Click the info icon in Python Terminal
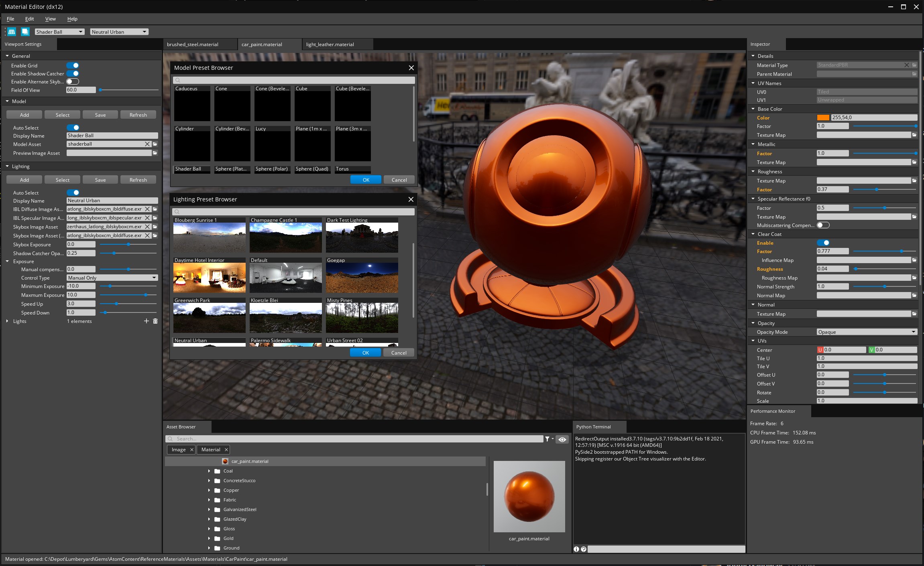This screenshot has height=566, width=924. tap(577, 549)
